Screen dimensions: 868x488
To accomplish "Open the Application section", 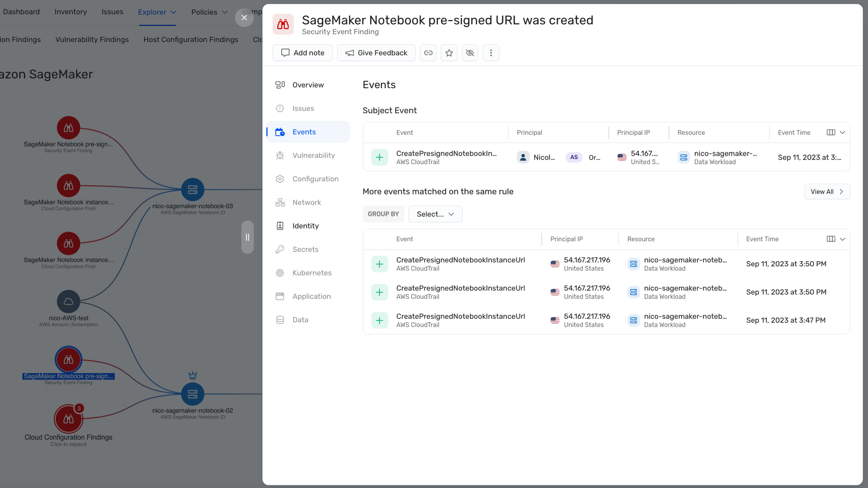I will [x=308, y=296].
